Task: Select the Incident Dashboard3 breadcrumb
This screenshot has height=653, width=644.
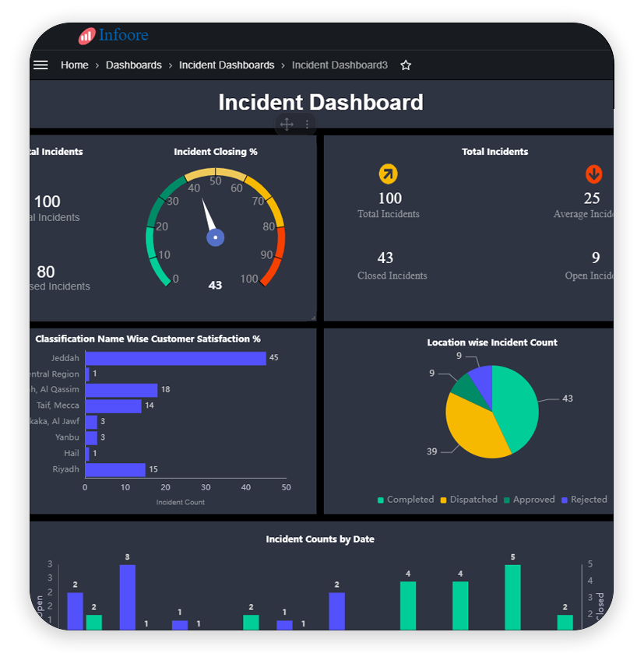Action: [340, 65]
